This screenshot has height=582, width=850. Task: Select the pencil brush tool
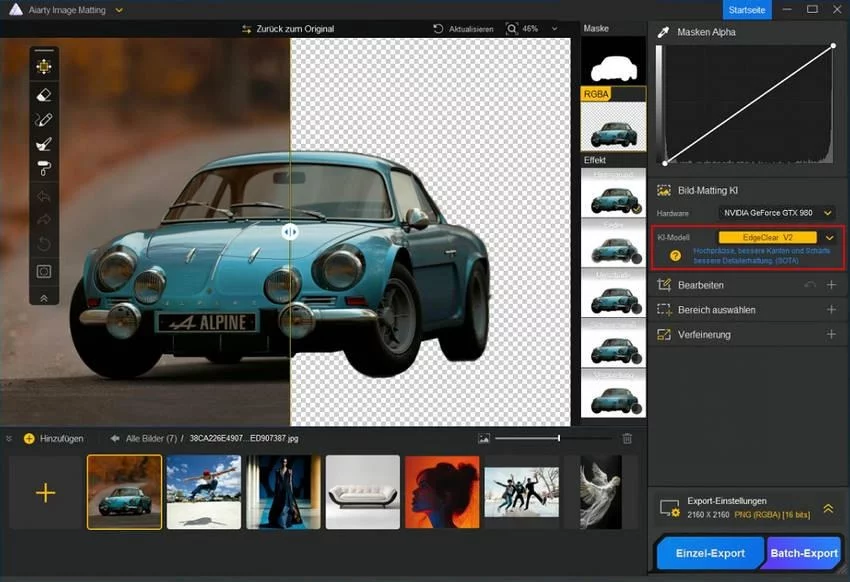(44, 120)
